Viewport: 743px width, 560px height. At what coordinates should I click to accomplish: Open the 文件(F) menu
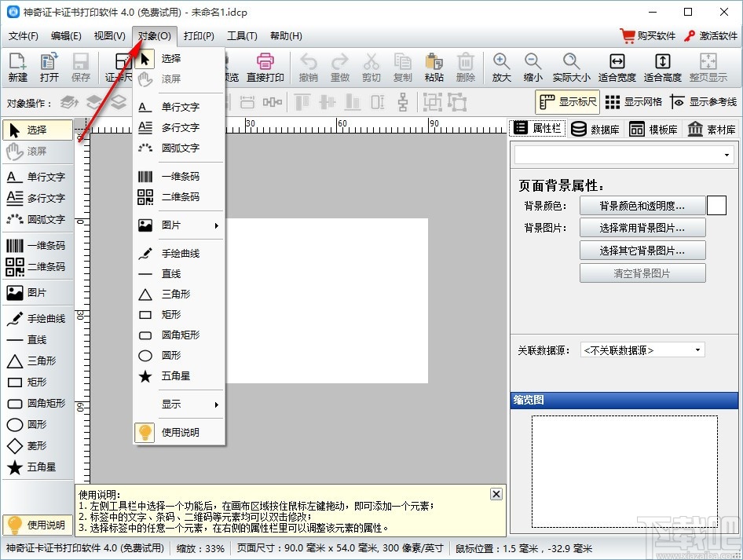(24, 36)
